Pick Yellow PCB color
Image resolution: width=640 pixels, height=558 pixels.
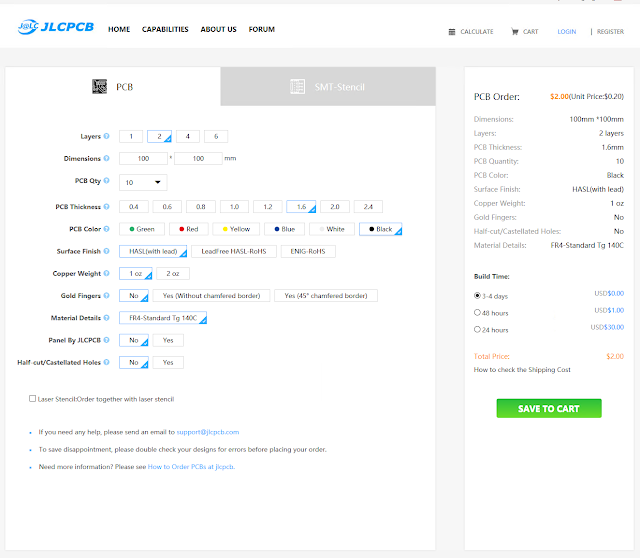tap(236, 229)
